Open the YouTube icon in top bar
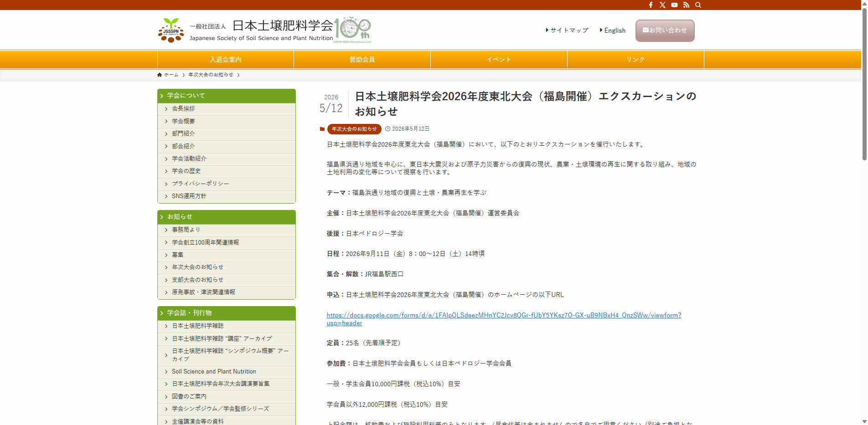The width and height of the screenshot is (868, 425). point(674,5)
